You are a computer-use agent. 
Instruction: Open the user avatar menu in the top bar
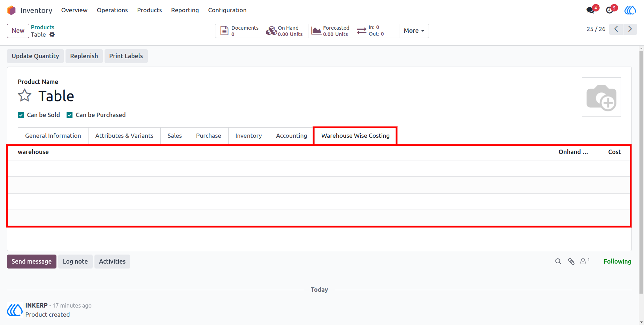pyautogui.click(x=630, y=10)
